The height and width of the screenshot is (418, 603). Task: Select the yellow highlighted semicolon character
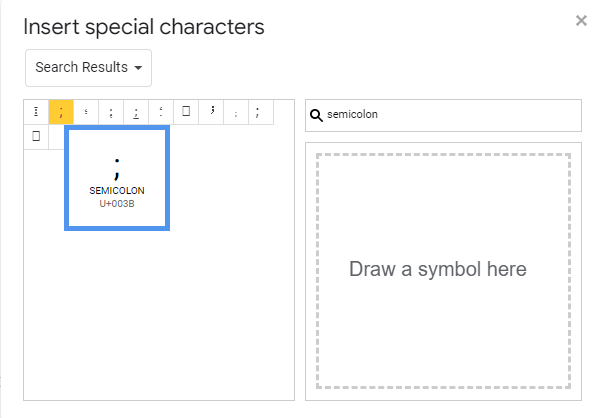(61, 112)
